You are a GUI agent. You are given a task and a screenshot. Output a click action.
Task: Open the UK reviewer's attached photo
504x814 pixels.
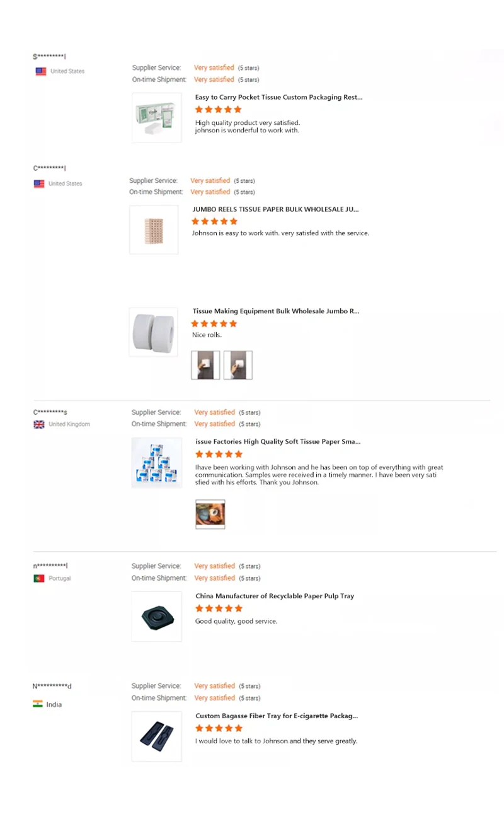pos(210,514)
